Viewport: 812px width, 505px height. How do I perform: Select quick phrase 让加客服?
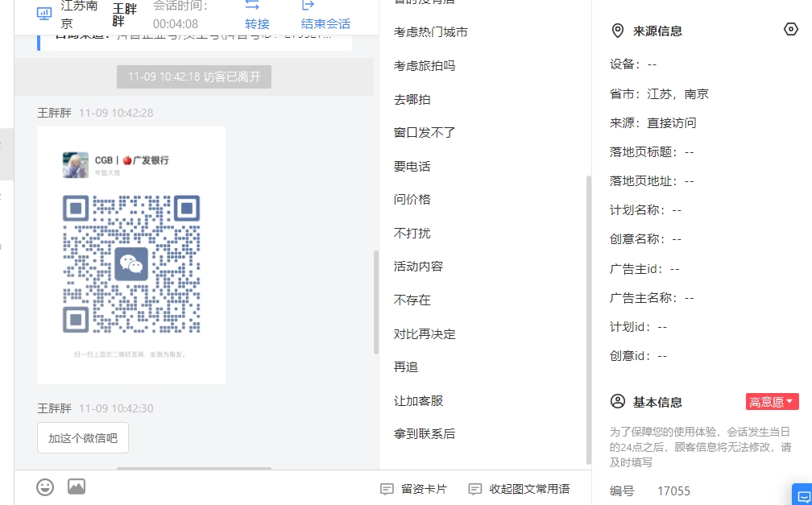point(418,401)
